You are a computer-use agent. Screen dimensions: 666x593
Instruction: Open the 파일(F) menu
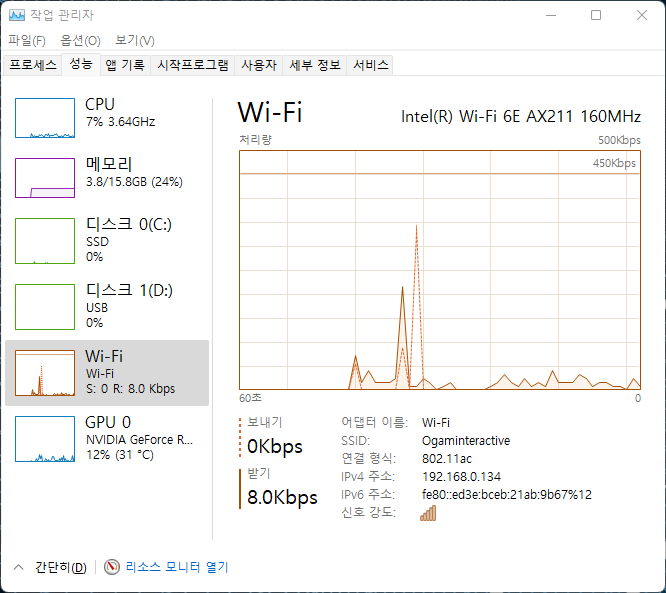point(27,40)
